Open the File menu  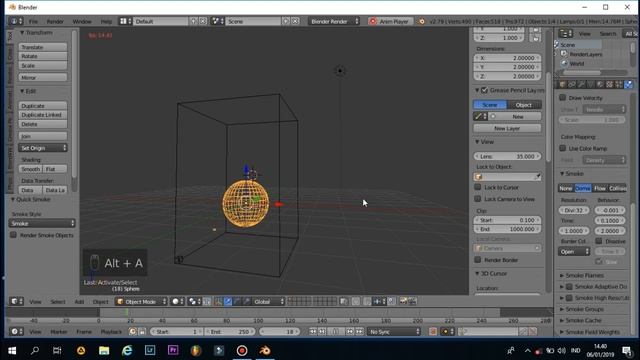[x=33, y=21]
